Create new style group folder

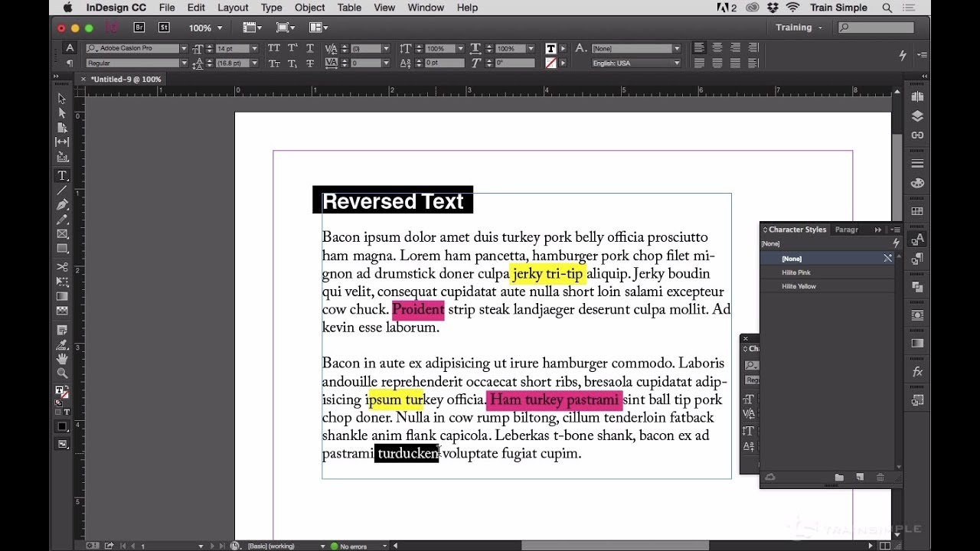[839, 478]
